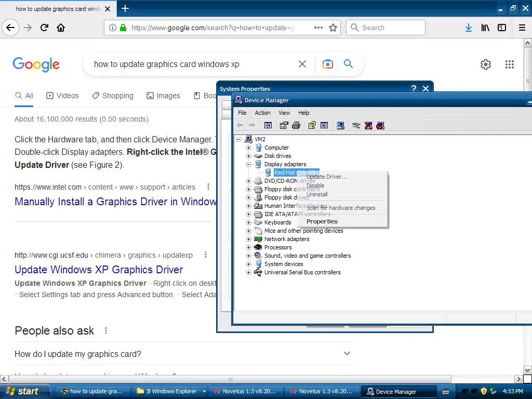Click the Help toolbar icon with question mark
This screenshot has width=532, height=399.
click(312, 126)
